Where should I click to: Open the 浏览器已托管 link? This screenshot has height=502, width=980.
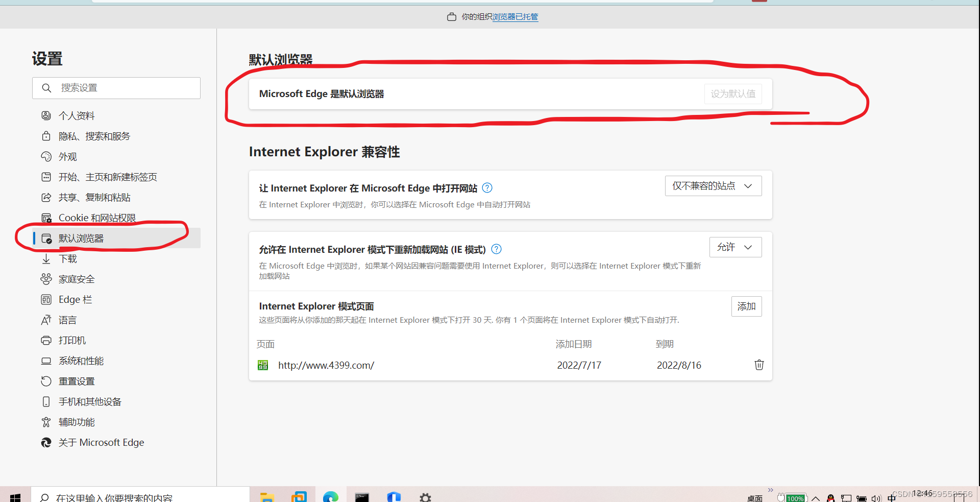(x=515, y=17)
